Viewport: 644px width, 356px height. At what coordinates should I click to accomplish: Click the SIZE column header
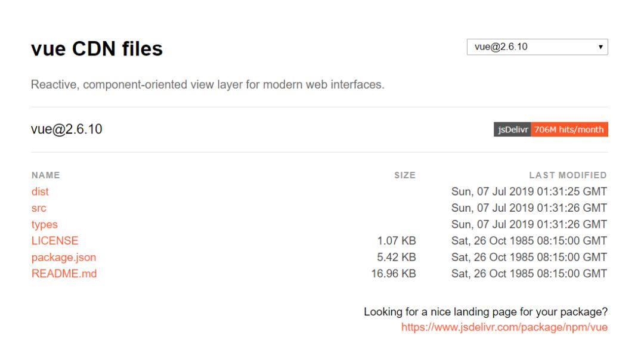404,175
